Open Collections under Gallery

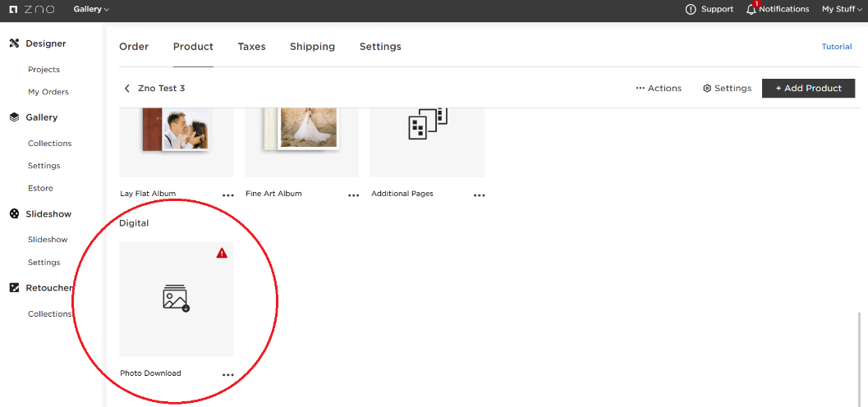point(50,144)
